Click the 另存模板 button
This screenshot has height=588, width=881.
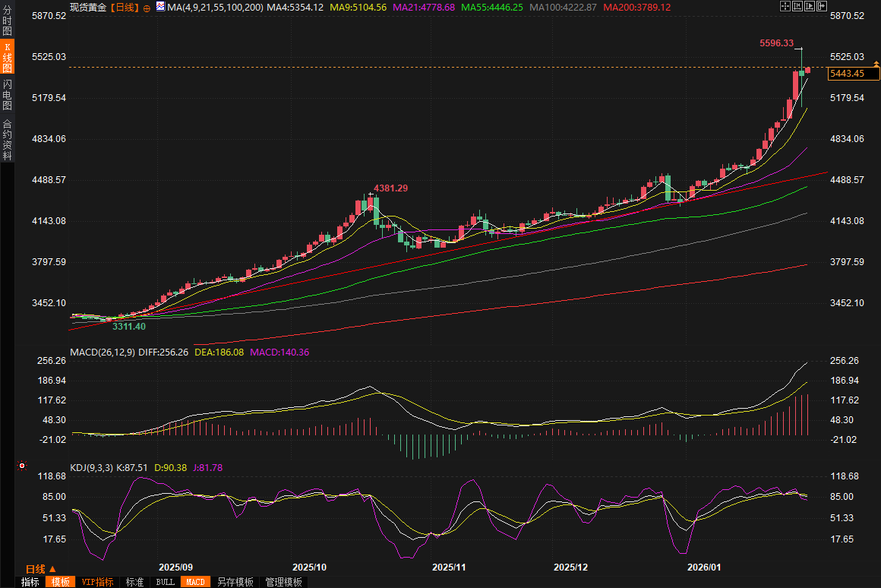(235, 582)
